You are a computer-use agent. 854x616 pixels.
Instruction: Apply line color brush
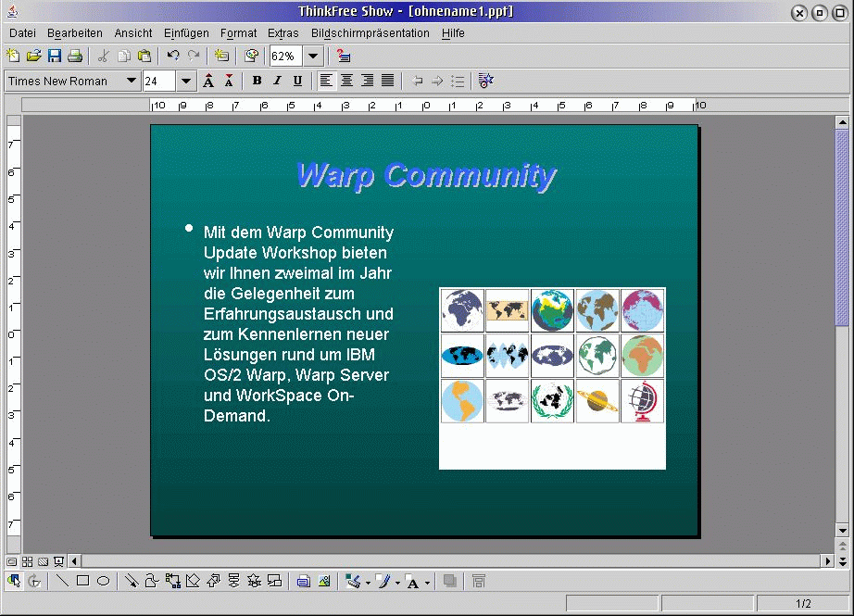(384, 581)
